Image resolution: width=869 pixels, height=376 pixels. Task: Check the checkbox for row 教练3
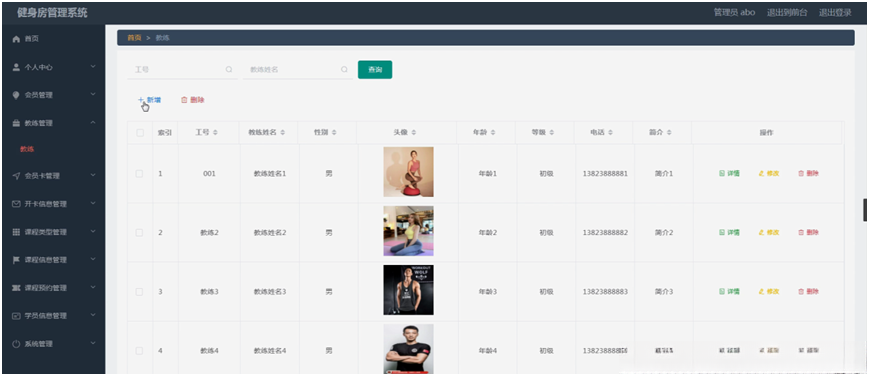pos(140,292)
